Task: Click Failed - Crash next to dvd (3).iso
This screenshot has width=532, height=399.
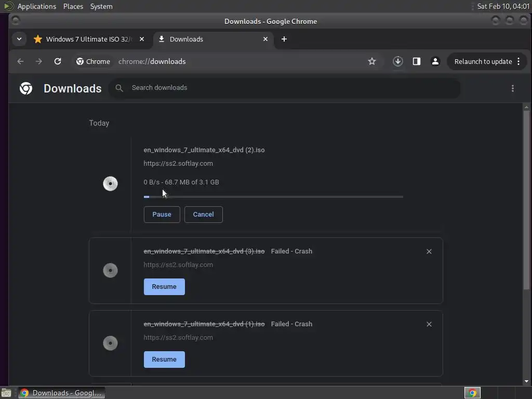Action: [291, 251]
